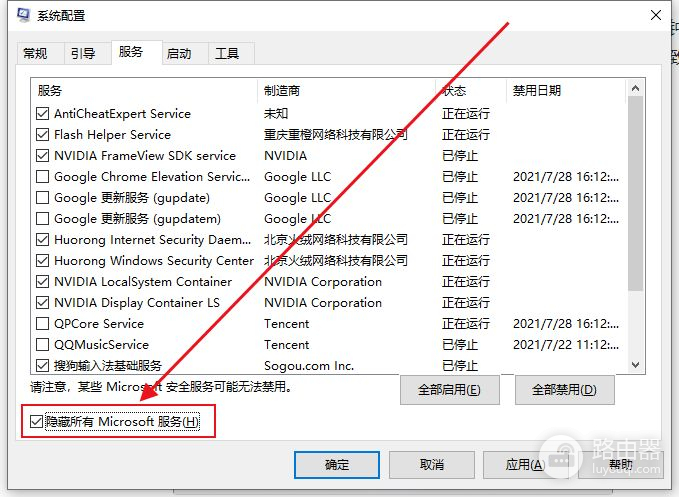Screen dimensions: 679x497
Task: Enable QPCore Service checkbox
Action: pyautogui.click(x=42, y=324)
